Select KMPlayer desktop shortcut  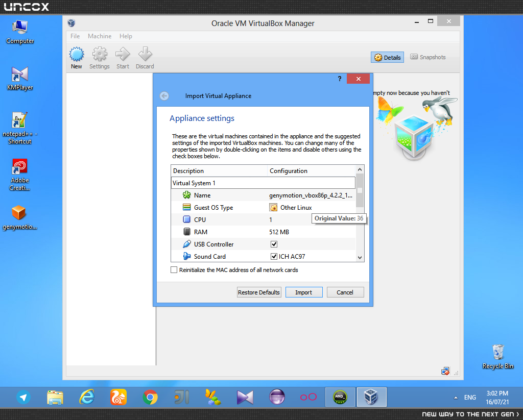20,79
